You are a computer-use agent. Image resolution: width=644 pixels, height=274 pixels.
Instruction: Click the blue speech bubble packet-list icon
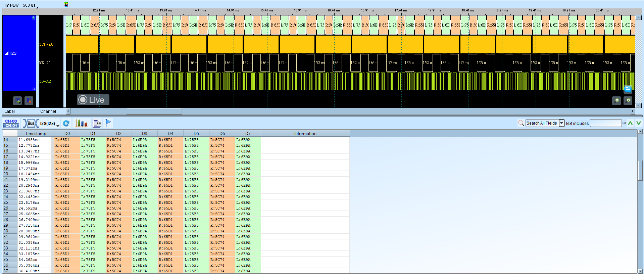(x=628, y=89)
